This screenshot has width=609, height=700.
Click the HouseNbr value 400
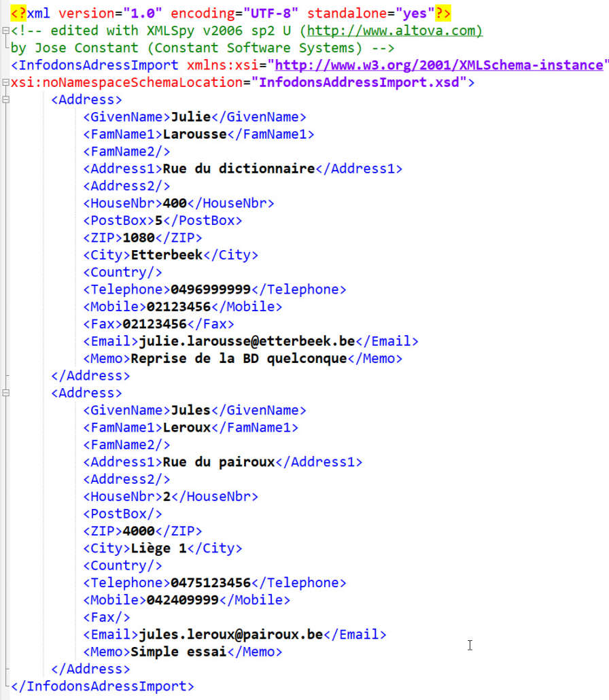pos(175,204)
